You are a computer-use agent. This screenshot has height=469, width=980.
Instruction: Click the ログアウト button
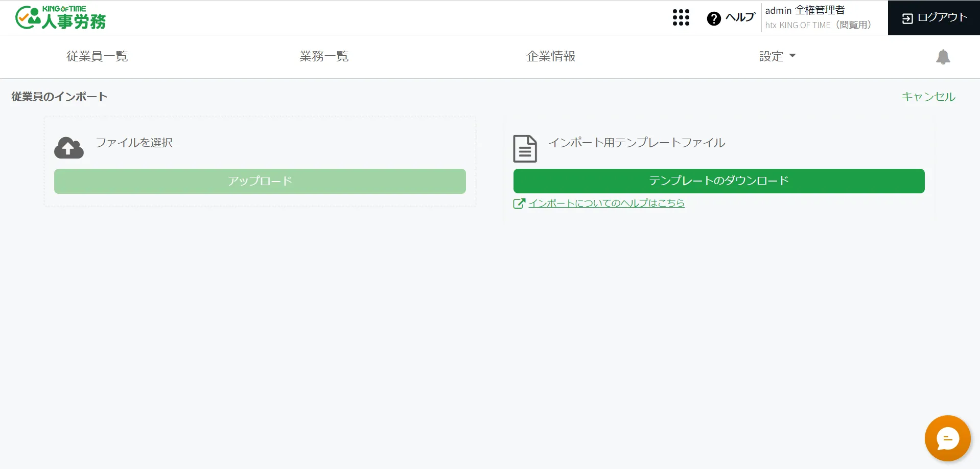point(934,18)
